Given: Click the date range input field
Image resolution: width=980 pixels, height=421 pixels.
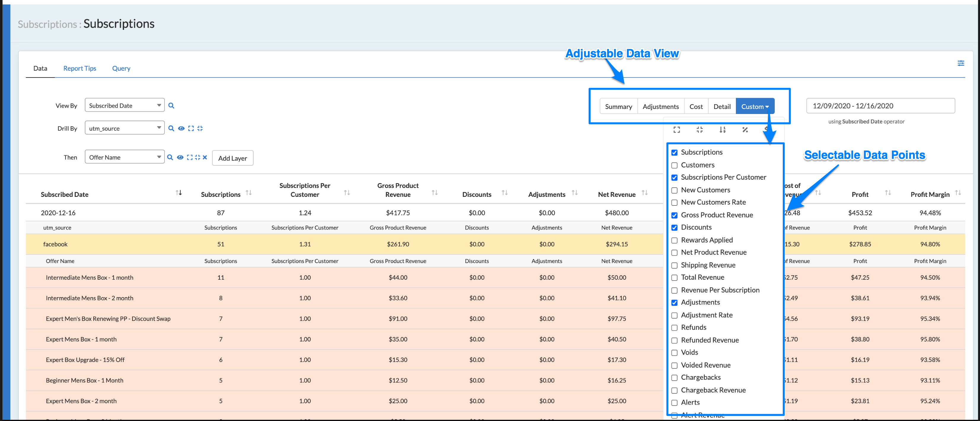Looking at the screenshot, I should coord(880,106).
